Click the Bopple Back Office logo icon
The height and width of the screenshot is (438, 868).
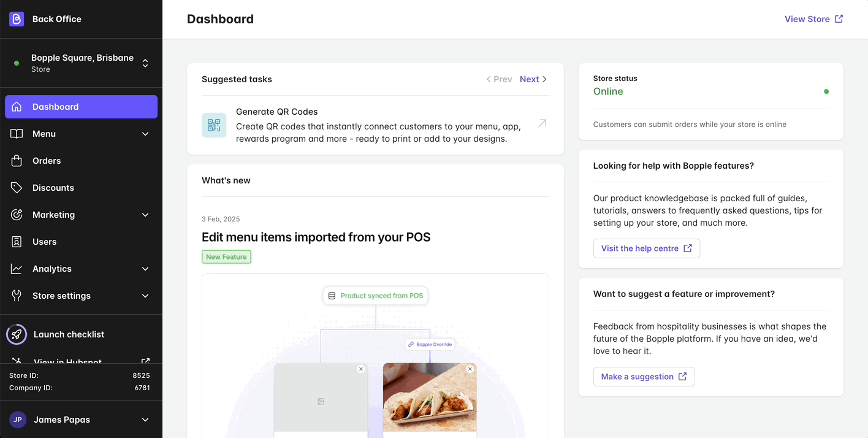pyautogui.click(x=17, y=19)
